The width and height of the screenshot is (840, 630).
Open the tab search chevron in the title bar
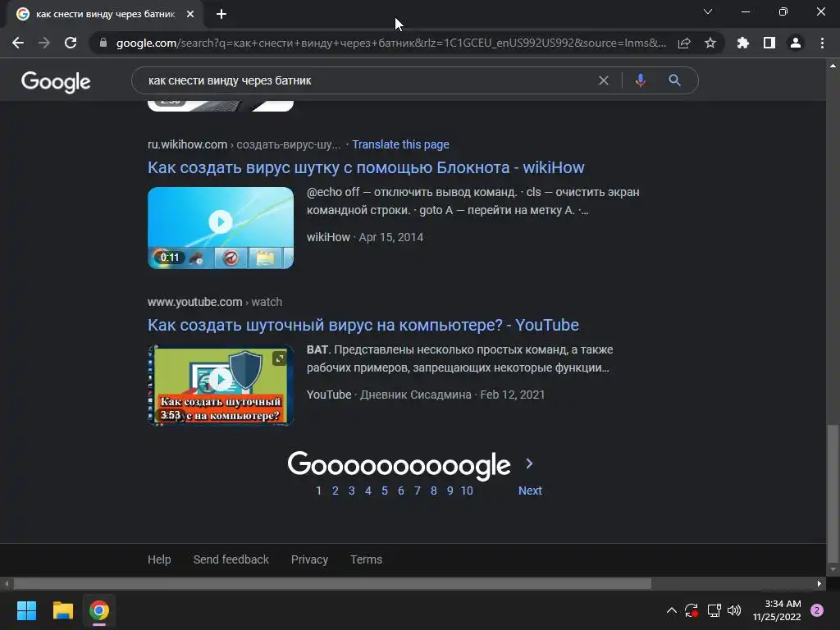point(708,11)
